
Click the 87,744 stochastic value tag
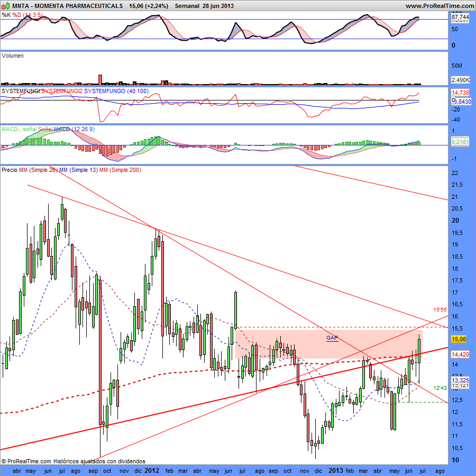pyautogui.click(x=460, y=17)
